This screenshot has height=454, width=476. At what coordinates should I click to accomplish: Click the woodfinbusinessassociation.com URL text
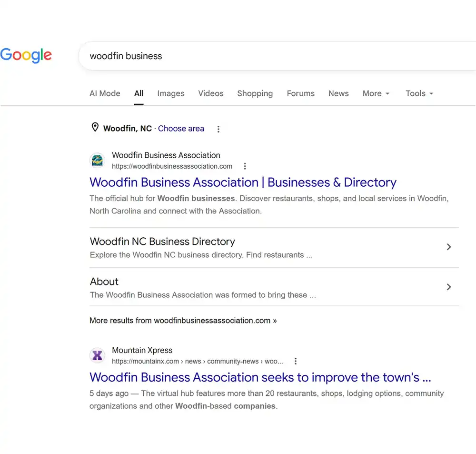tap(172, 167)
